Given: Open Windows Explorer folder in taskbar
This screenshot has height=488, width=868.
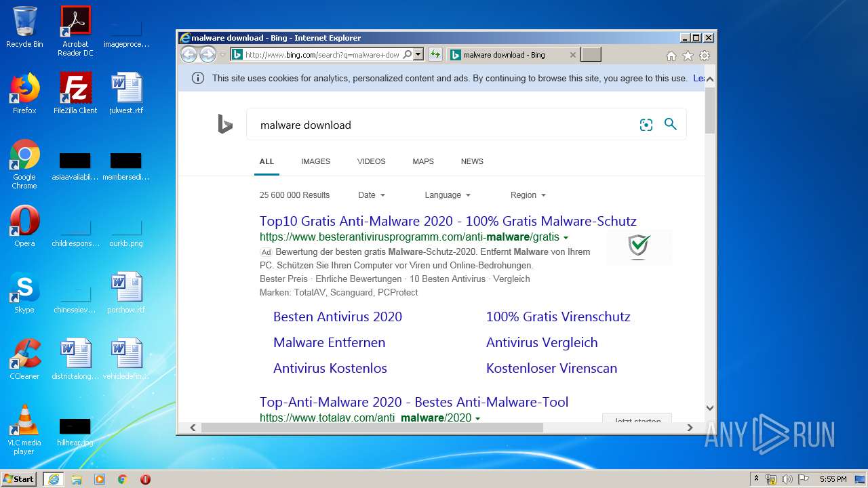Looking at the screenshot, I should pyautogui.click(x=77, y=479).
